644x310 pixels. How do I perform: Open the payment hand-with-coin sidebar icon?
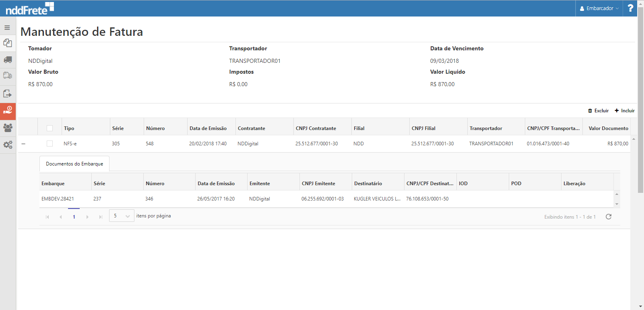(8, 111)
